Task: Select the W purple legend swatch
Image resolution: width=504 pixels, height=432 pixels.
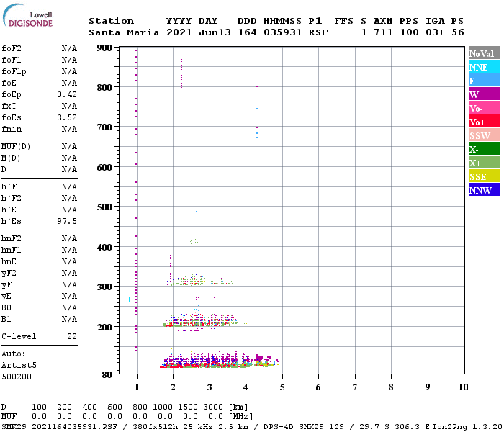Action: pyautogui.click(x=484, y=94)
